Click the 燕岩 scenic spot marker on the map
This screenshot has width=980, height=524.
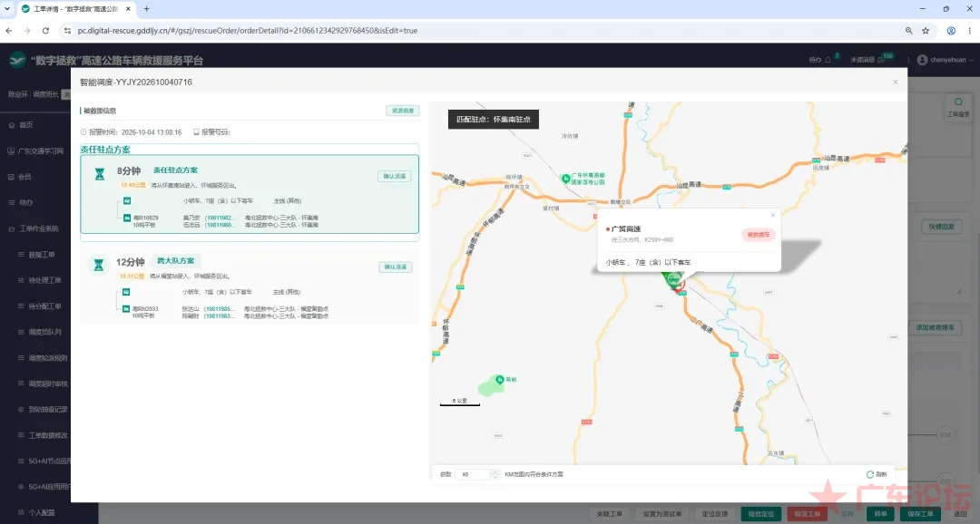[499, 379]
